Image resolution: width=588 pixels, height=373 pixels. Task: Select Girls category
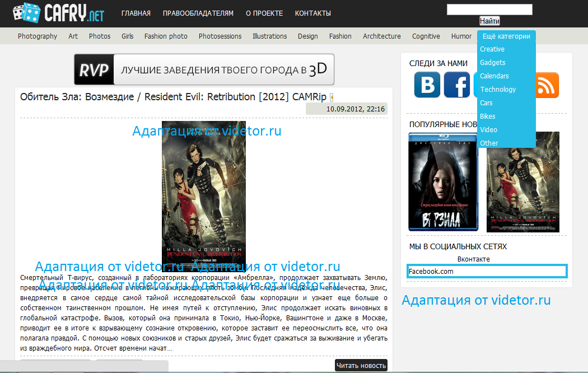[128, 36]
